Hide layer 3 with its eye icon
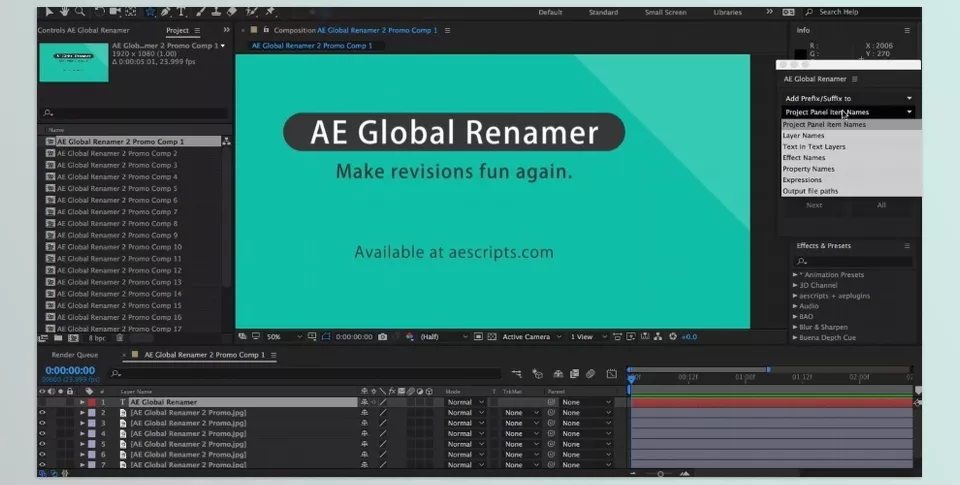Screen dimensions: 960x485 tap(42, 423)
